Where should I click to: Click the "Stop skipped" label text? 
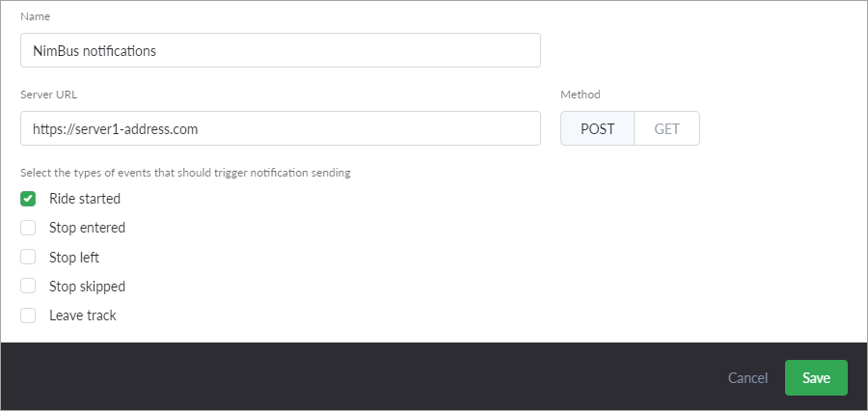coord(87,286)
